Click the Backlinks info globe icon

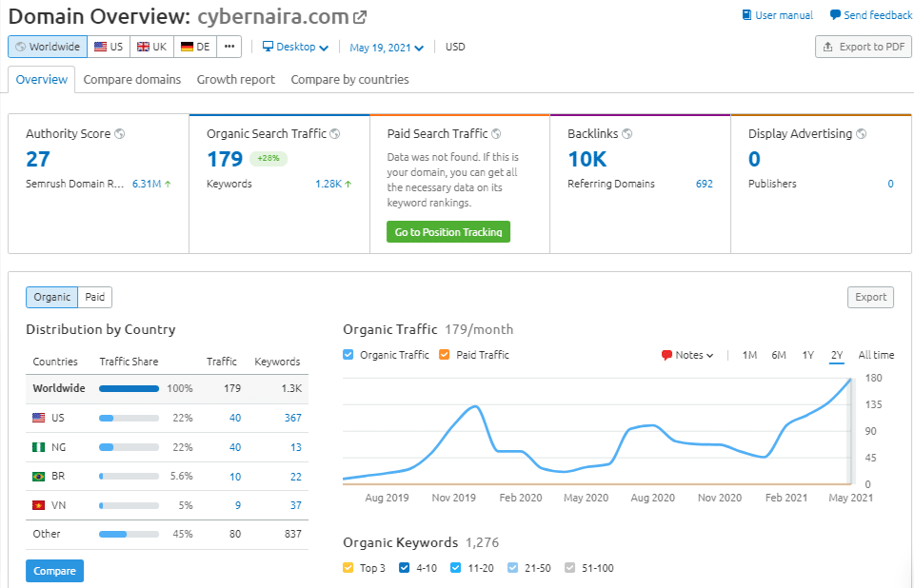[x=626, y=134]
